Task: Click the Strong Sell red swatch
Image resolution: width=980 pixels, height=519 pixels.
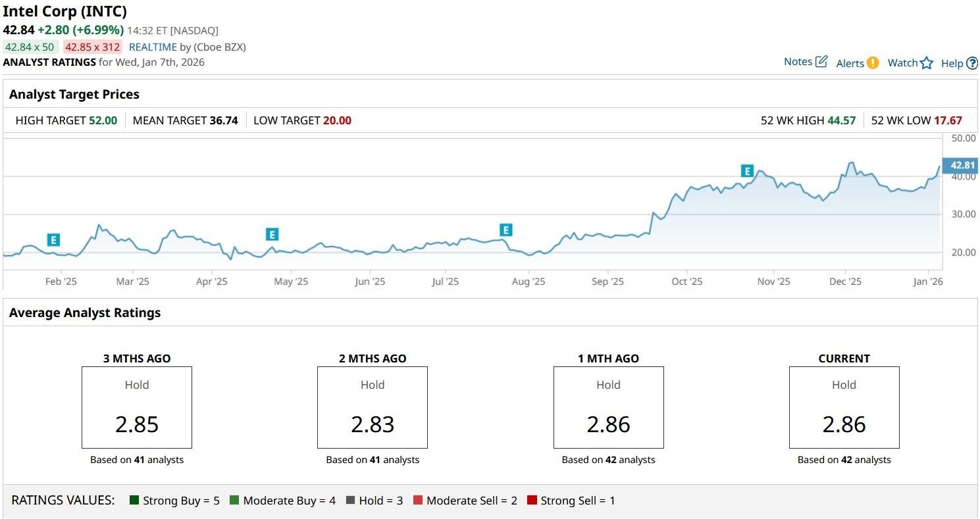Action: (532, 501)
